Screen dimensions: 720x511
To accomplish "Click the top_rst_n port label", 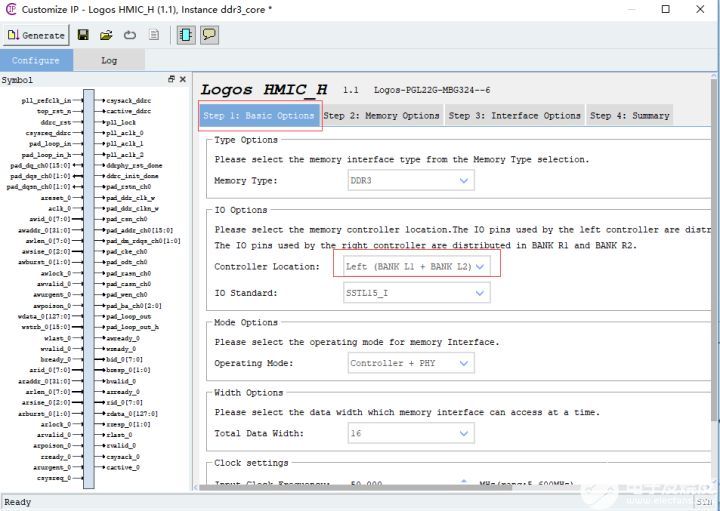I will click(54, 111).
